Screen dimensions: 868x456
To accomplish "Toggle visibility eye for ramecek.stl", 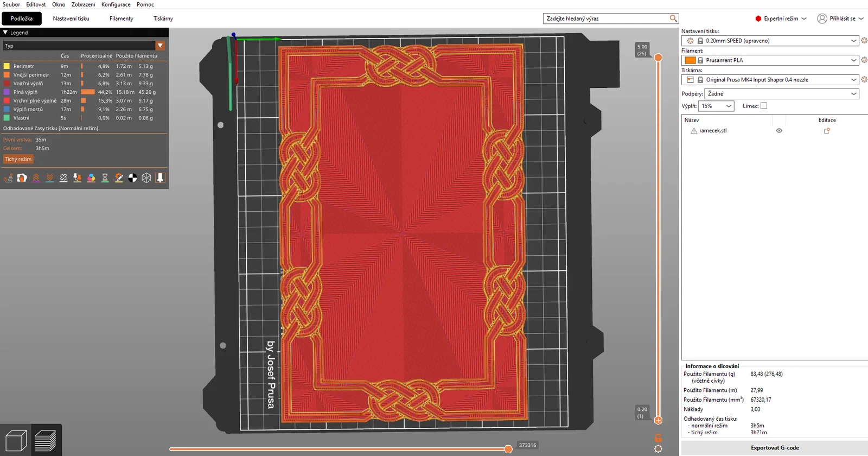I will (779, 131).
